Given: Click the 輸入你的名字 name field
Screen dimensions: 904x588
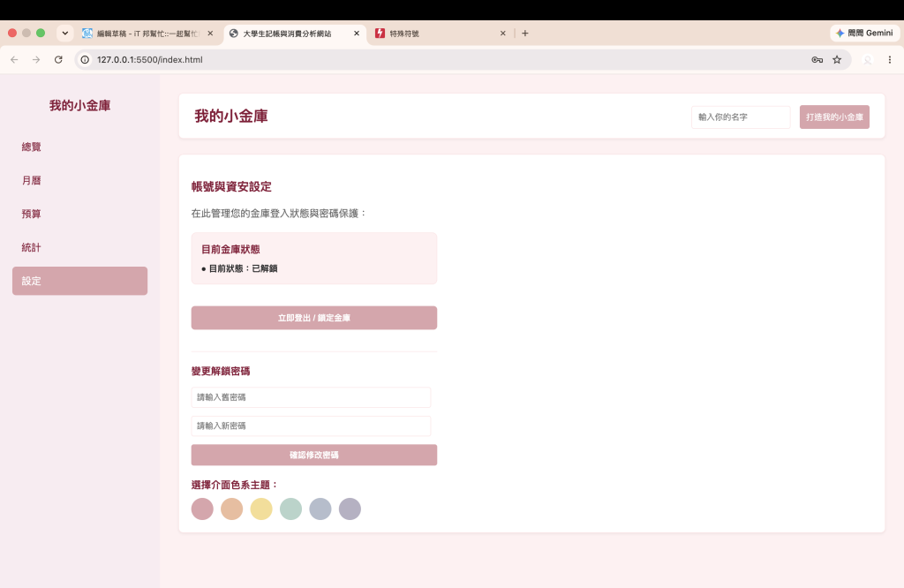Looking at the screenshot, I should pos(741,117).
